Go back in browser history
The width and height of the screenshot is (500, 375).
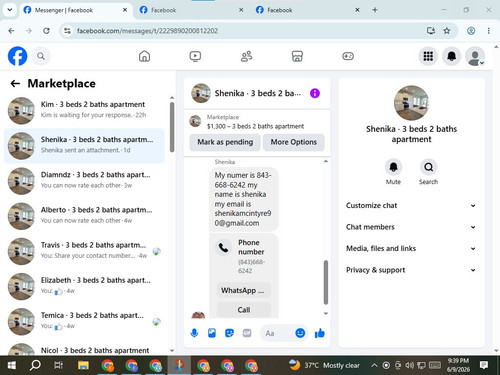click(11, 31)
